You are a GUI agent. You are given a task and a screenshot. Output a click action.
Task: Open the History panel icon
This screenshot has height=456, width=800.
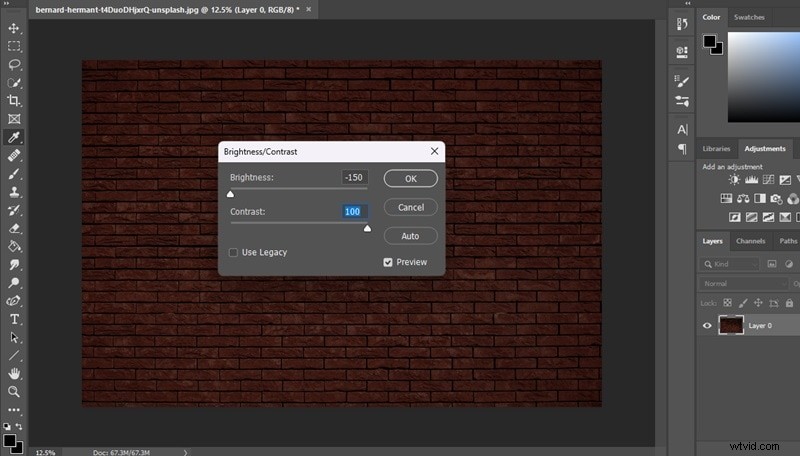click(682, 23)
